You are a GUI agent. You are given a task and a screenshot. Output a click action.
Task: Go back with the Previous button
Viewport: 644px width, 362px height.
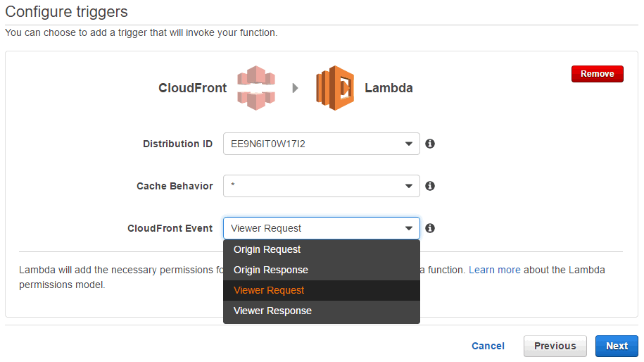point(555,346)
